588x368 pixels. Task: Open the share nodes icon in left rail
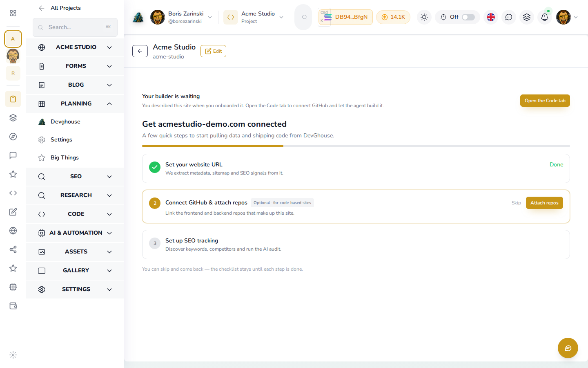point(13,249)
